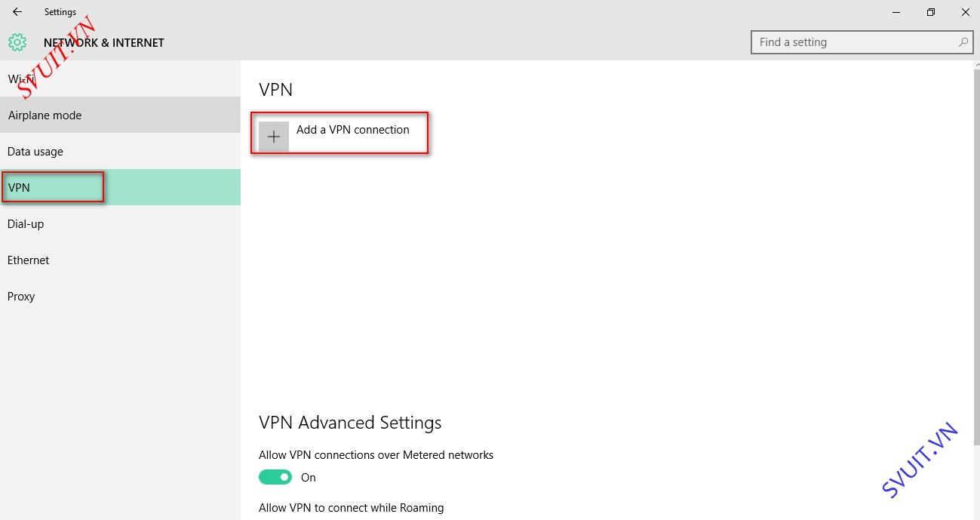Click the NETWORK & INTERNET heading
Screen dimensions: 980x520
[103, 42]
